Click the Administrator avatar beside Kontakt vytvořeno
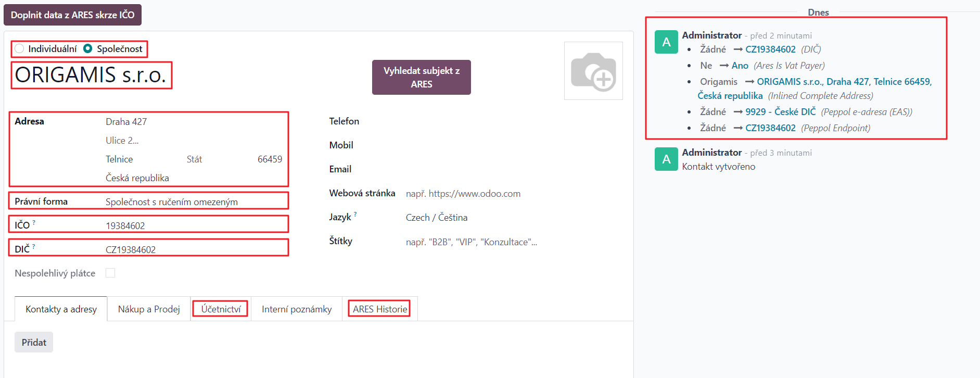 (666, 159)
